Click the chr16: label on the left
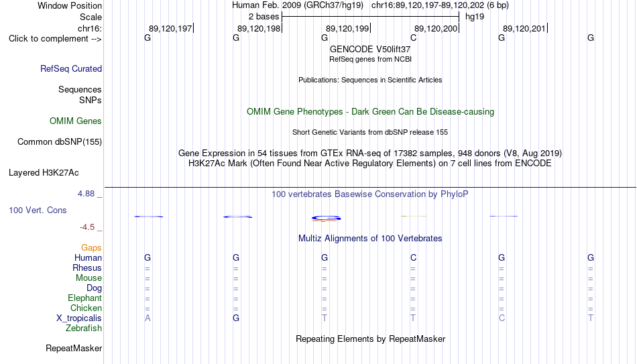 (90, 28)
